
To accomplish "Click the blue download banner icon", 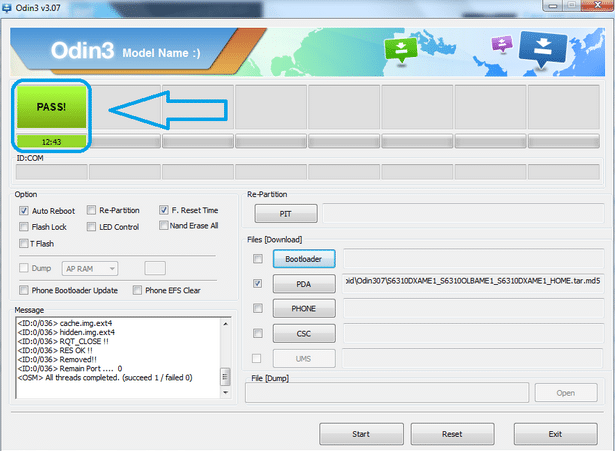I will click(542, 49).
